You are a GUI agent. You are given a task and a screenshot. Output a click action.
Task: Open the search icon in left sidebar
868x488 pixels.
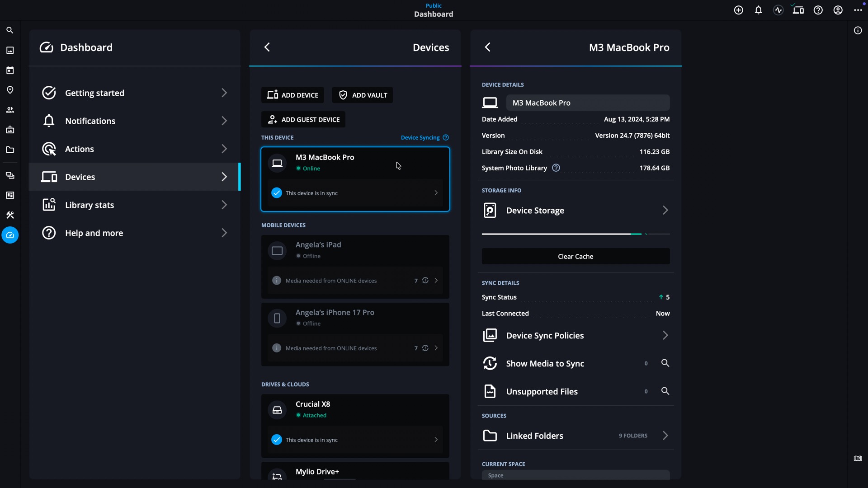tap(10, 30)
